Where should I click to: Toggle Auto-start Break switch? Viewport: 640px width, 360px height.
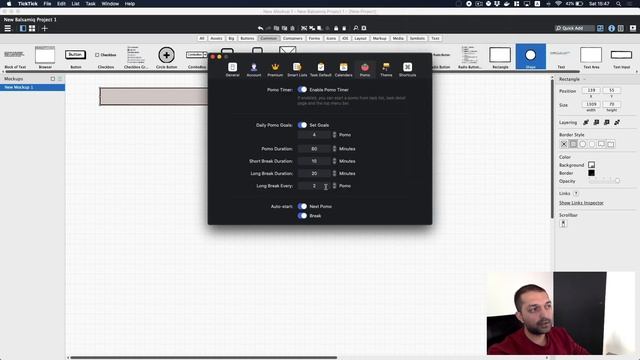point(302,216)
